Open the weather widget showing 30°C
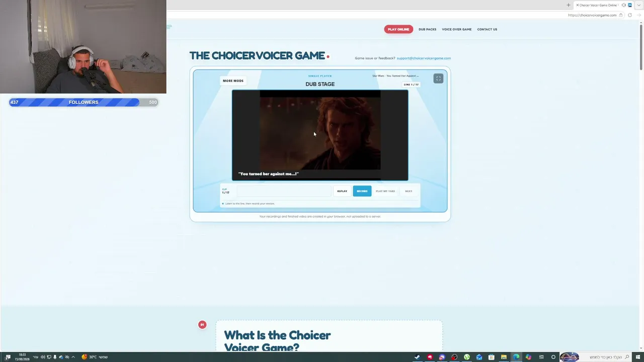 pos(95,357)
